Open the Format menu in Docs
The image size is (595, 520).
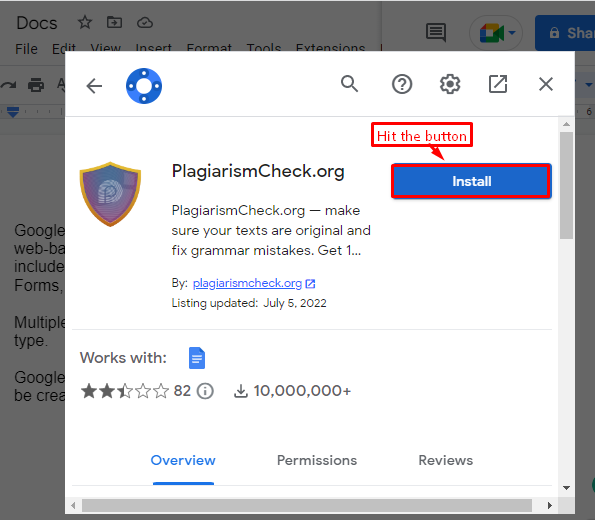209,47
